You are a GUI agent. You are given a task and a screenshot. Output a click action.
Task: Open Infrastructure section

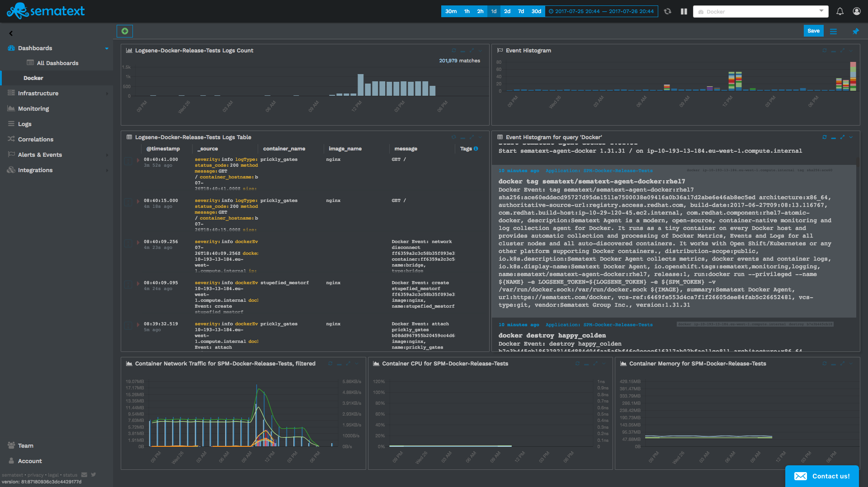point(38,93)
